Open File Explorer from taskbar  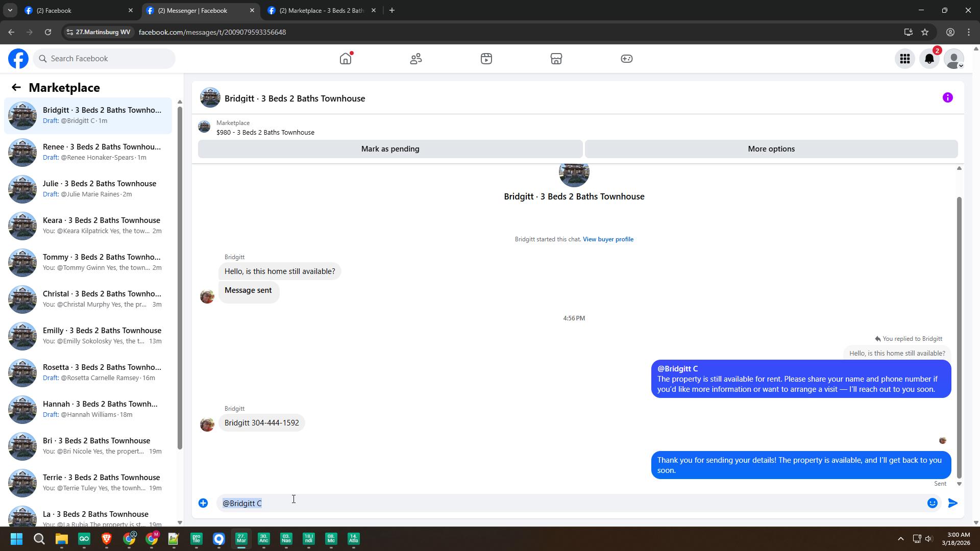pos(62,539)
